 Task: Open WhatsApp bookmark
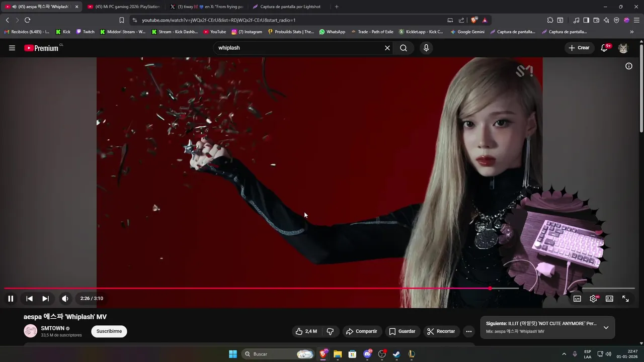(332, 32)
